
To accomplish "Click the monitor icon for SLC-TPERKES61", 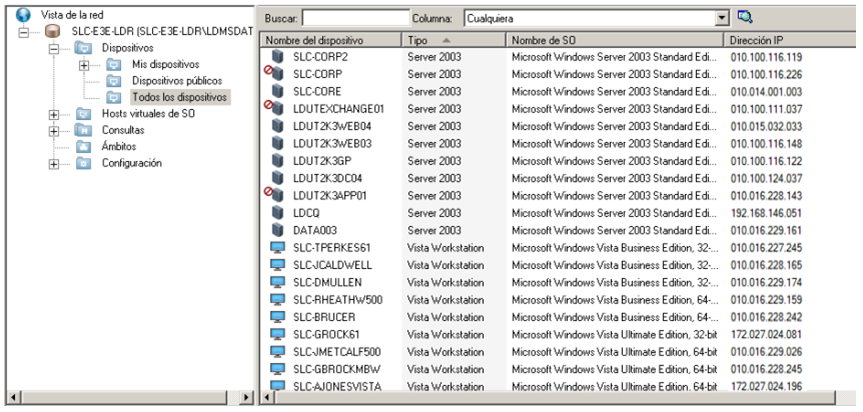I will (x=278, y=247).
